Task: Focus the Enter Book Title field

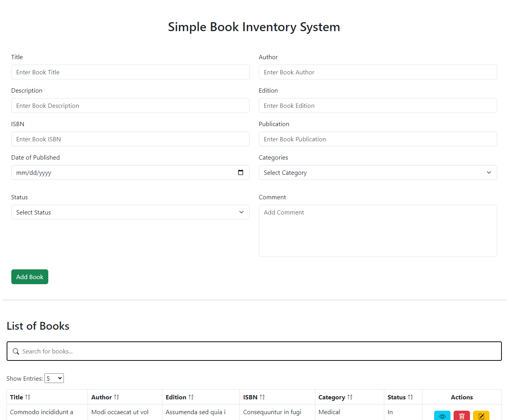Action: [x=130, y=72]
